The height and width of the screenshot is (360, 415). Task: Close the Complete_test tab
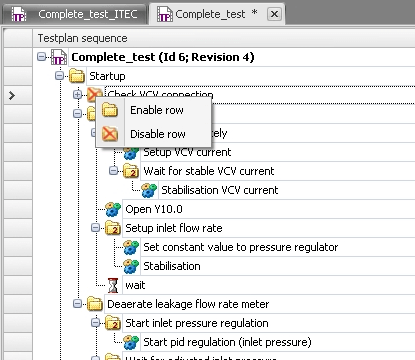click(x=274, y=14)
